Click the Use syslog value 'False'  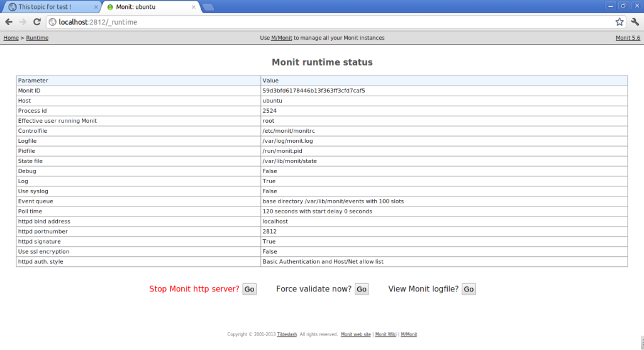tap(270, 191)
